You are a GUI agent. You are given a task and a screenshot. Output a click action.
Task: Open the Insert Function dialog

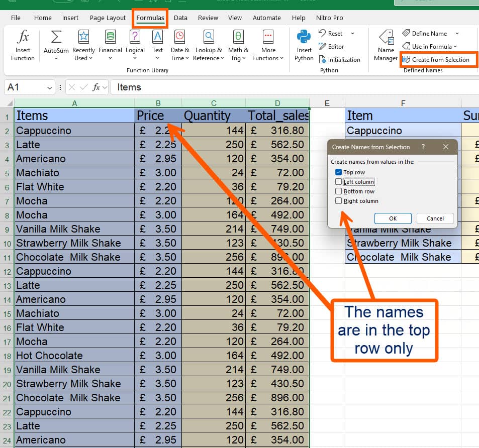[23, 45]
